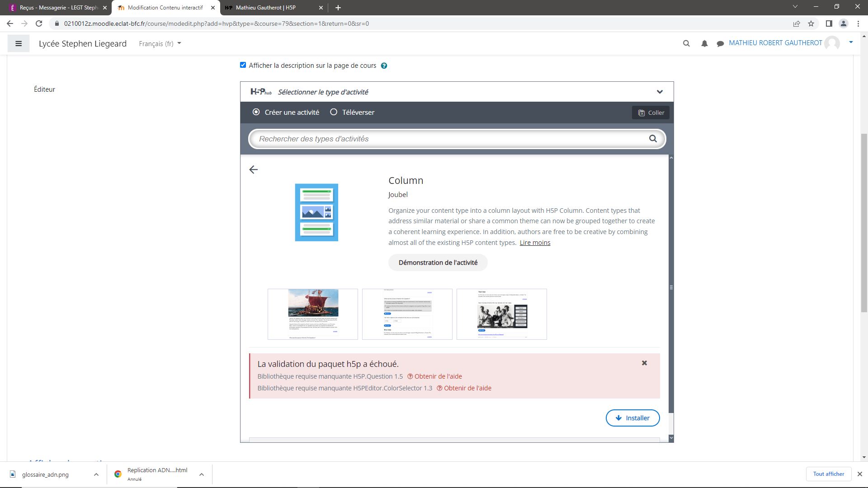Open the Français (fr) language dropdown
The width and height of the screenshot is (868, 488).
point(160,43)
